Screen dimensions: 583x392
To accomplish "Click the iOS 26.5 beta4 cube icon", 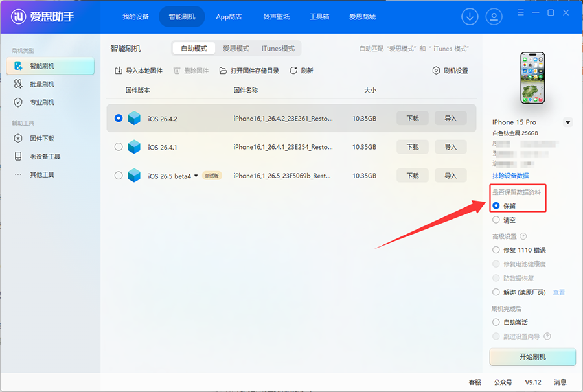I will [134, 176].
